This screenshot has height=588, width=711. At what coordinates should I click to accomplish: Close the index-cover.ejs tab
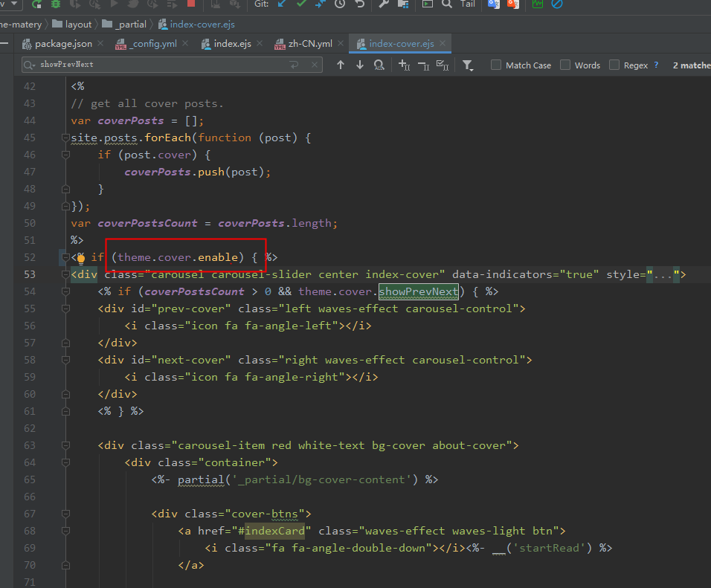443,43
